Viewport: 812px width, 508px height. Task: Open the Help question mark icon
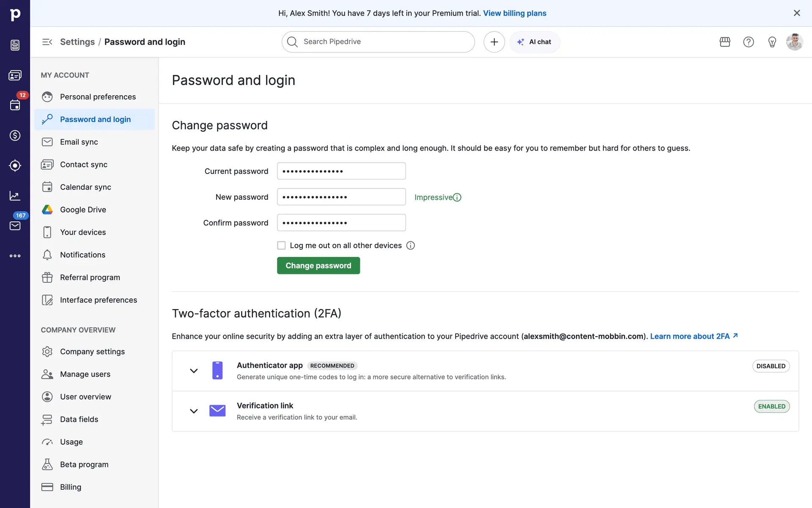[x=749, y=42]
